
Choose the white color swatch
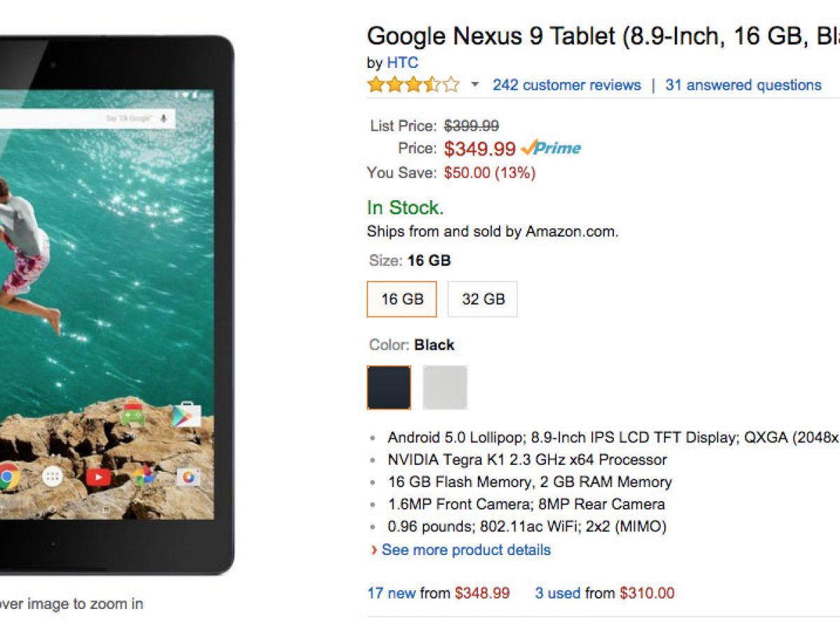pyautogui.click(x=444, y=387)
